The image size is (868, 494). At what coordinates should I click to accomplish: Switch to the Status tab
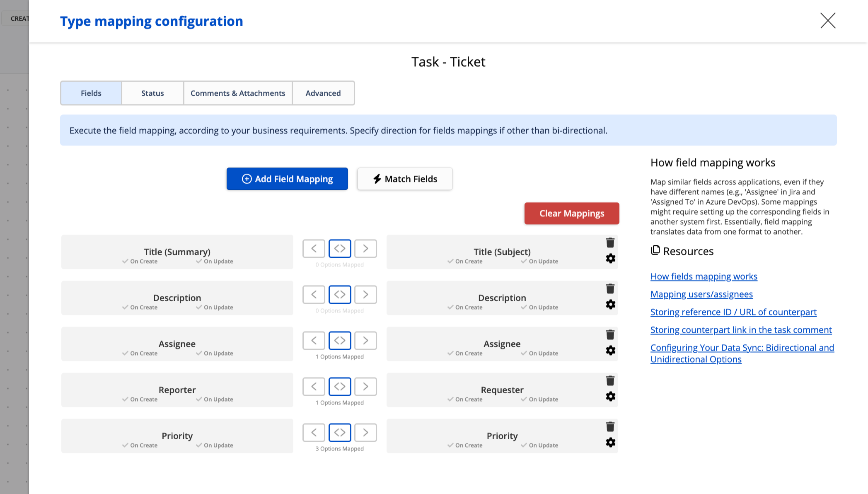[x=152, y=93]
